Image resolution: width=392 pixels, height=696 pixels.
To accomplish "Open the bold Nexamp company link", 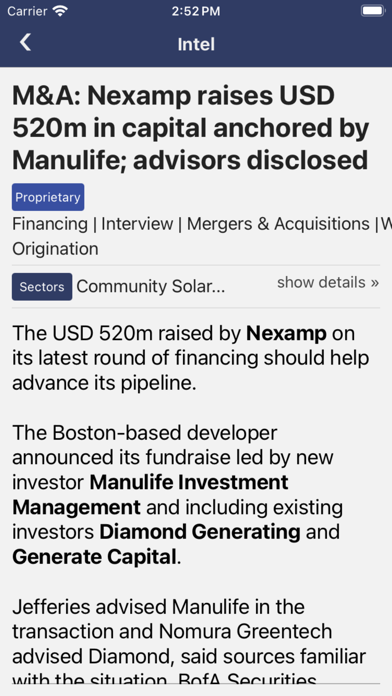I will [x=286, y=333].
